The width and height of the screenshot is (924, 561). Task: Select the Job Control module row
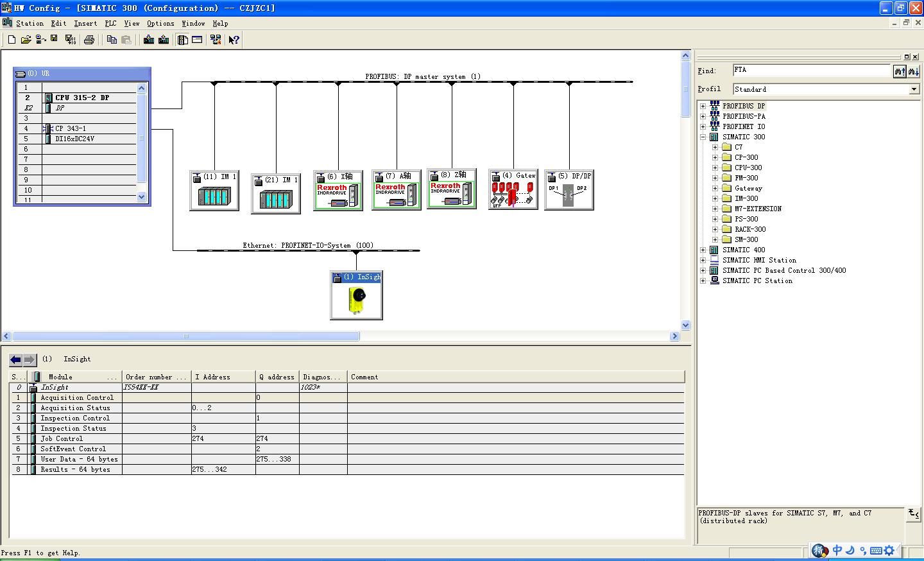point(348,438)
